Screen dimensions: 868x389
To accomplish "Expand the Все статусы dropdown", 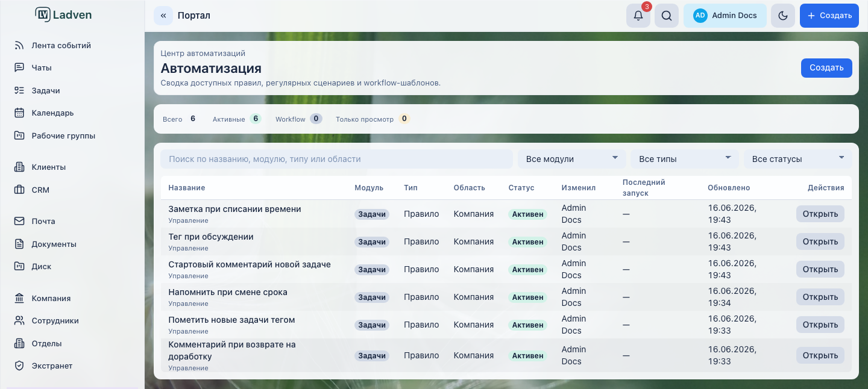I will pyautogui.click(x=798, y=159).
